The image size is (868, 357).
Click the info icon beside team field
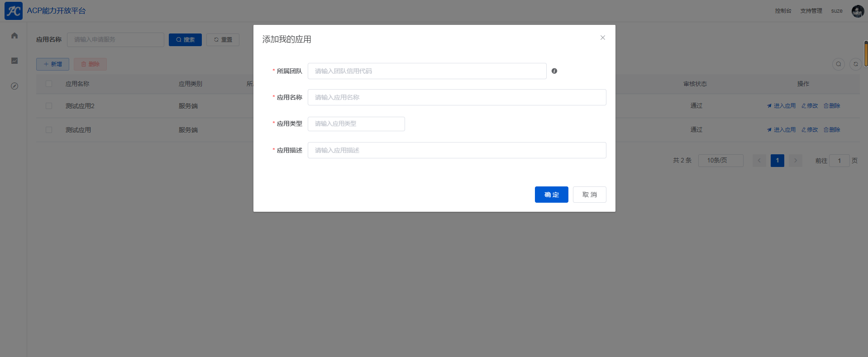pyautogui.click(x=554, y=71)
